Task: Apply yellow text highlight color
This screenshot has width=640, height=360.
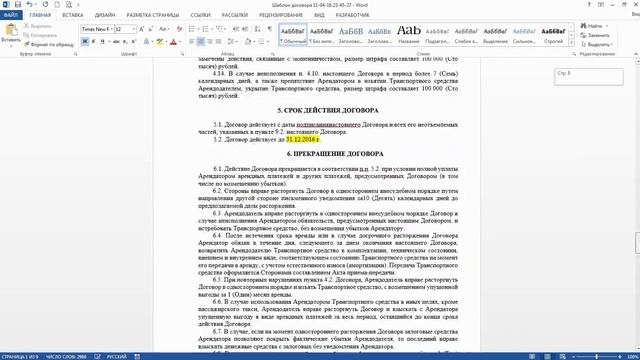Action: click(159, 42)
